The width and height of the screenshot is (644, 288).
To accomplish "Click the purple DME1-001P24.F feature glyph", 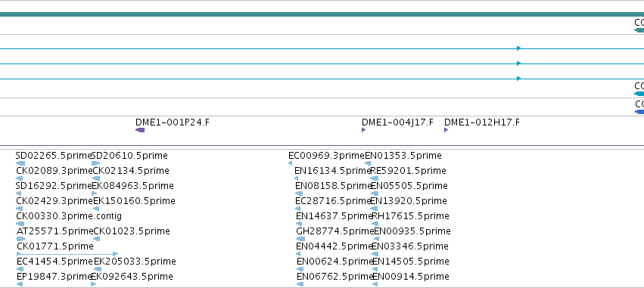I will click(140, 130).
